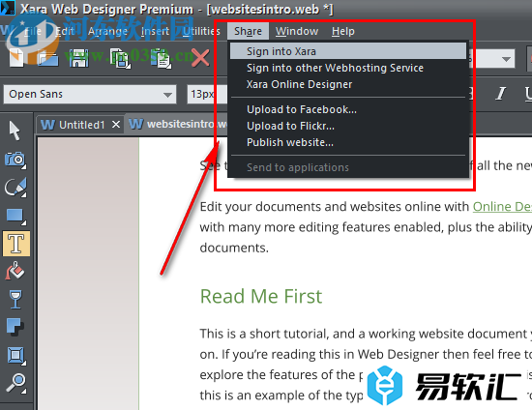Click the Share menu header
The image size is (532, 410).
(248, 31)
